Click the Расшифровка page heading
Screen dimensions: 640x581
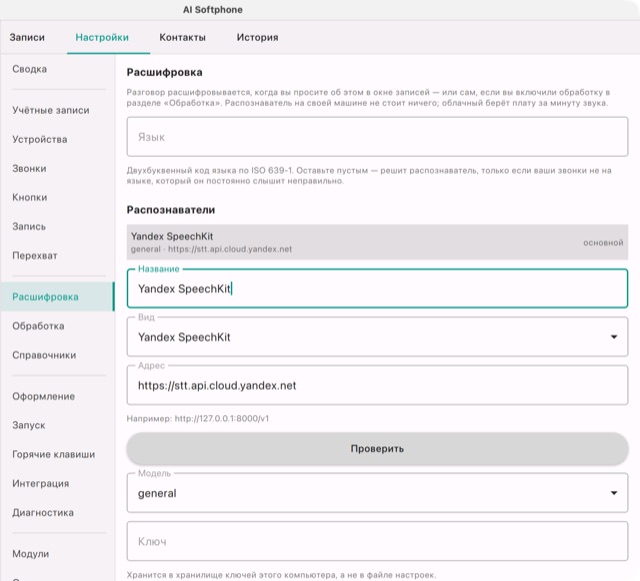pyautogui.click(x=164, y=72)
